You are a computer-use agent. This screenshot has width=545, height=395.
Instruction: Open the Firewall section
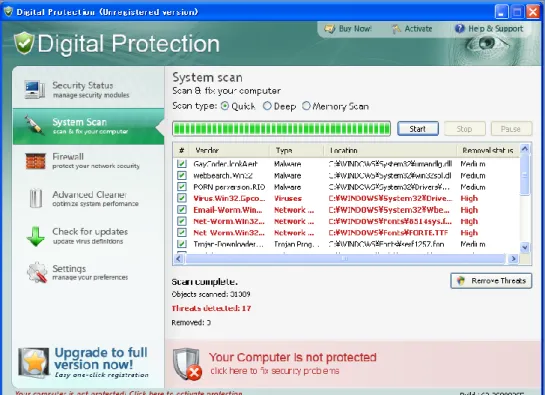(88, 161)
